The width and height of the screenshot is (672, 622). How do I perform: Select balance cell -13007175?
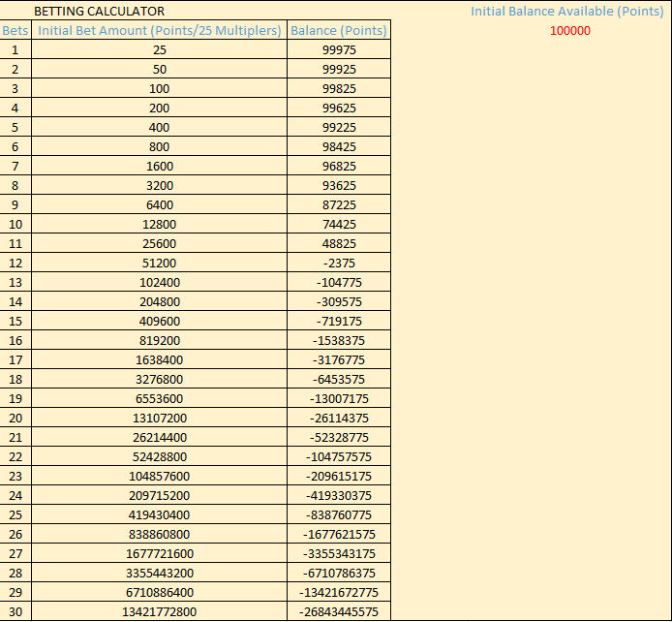coord(339,398)
